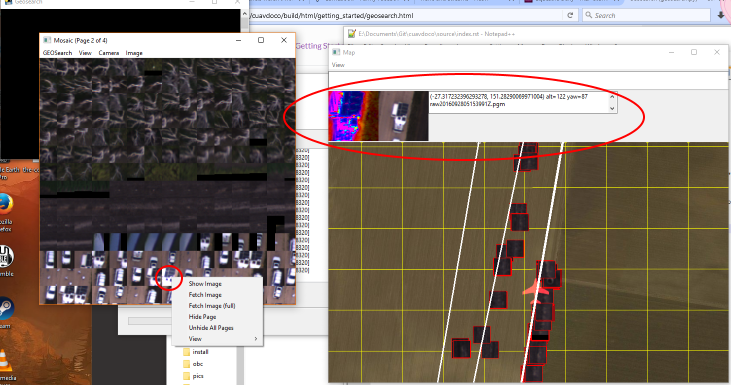
Task: Click Unhide All Pages entry
Action: pyautogui.click(x=211, y=328)
